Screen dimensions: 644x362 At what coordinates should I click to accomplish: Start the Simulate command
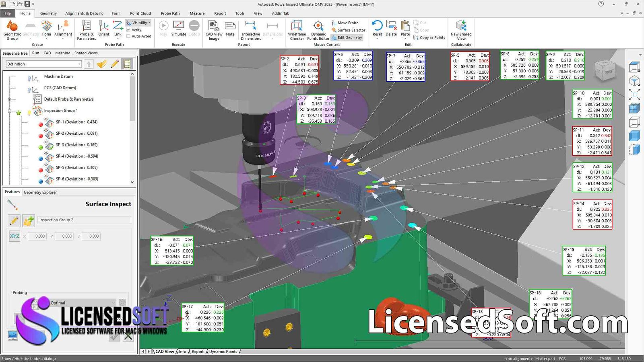click(x=179, y=29)
